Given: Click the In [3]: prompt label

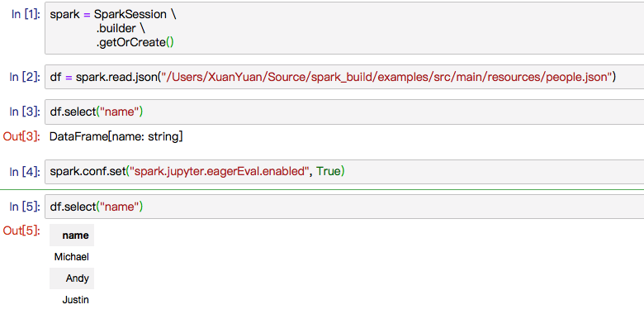Looking at the screenshot, I should pyautogui.click(x=25, y=112).
